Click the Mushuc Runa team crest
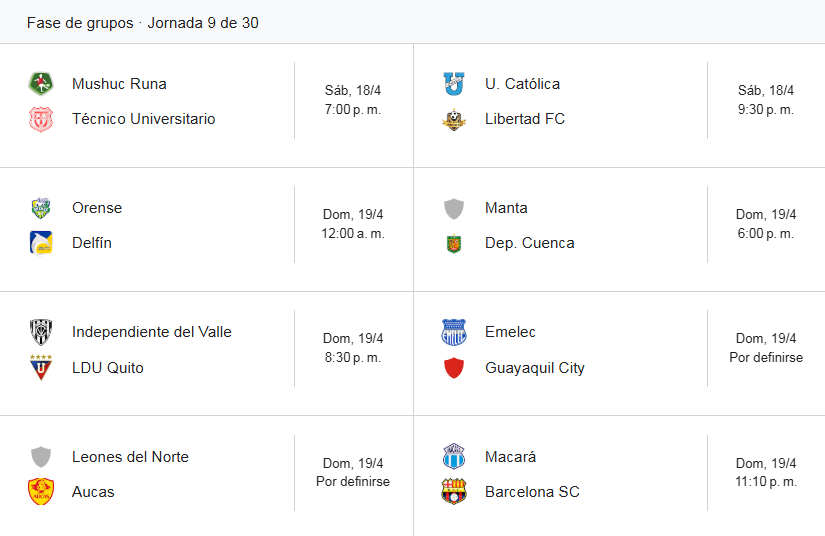 (x=41, y=84)
